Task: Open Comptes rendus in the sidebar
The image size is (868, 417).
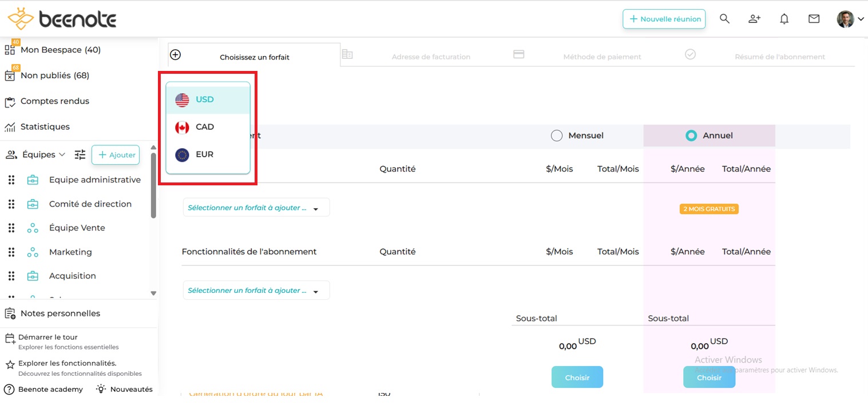Action: (x=54, y=101)
